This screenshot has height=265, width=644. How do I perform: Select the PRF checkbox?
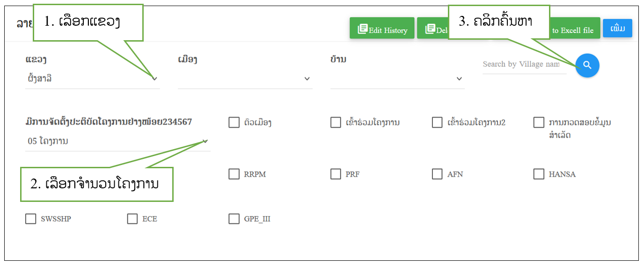[336, 174]
